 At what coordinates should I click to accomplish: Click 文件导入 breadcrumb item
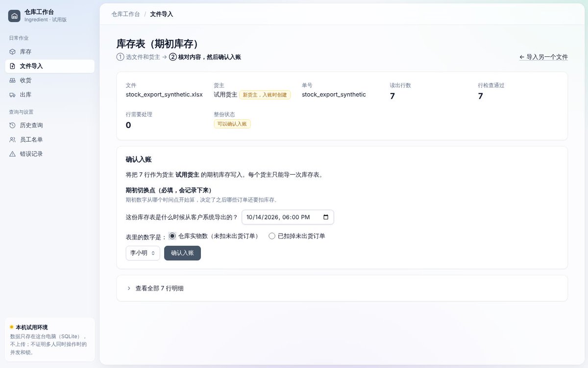pos(161,14)
